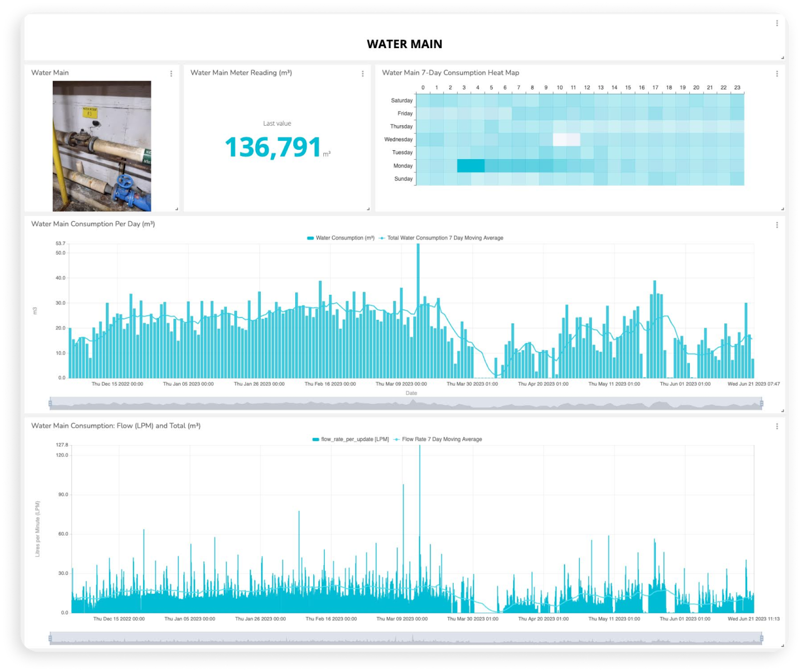The image size is (801, 672).
Task: Click the 136,791 last value reading
Action: (x=273, y=147)
